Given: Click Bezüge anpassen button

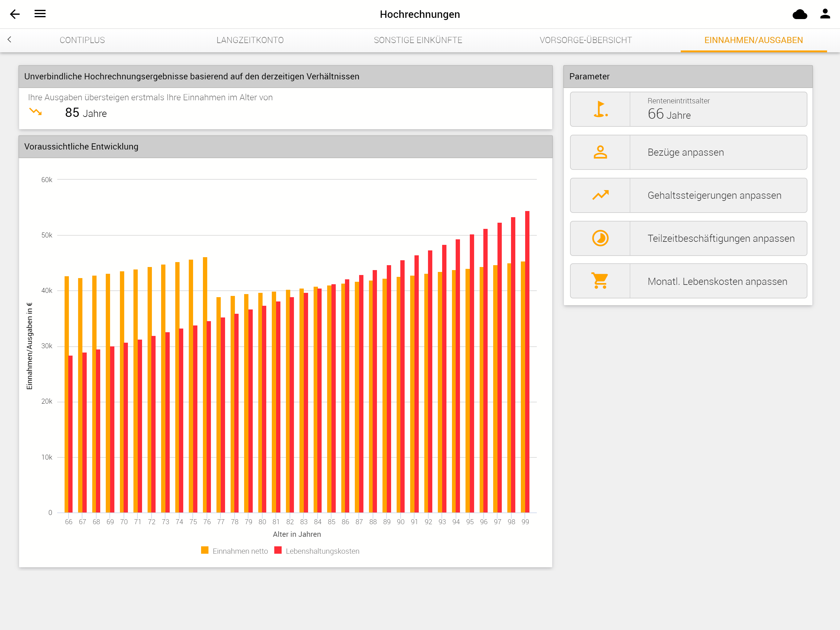Looking at the screenshot, I should coord(688,152).
